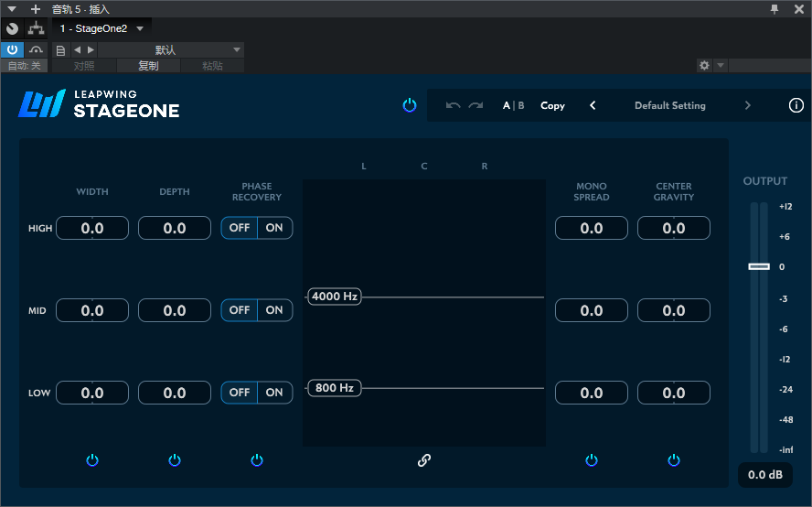Click the 4000 Hz crossover handle
Image resolution: width=812 pixels, height=507 pixels.
[334, 297]
